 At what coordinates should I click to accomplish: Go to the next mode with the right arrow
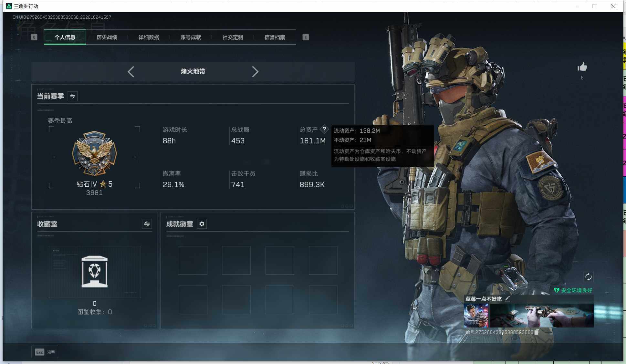click(255, 71)
